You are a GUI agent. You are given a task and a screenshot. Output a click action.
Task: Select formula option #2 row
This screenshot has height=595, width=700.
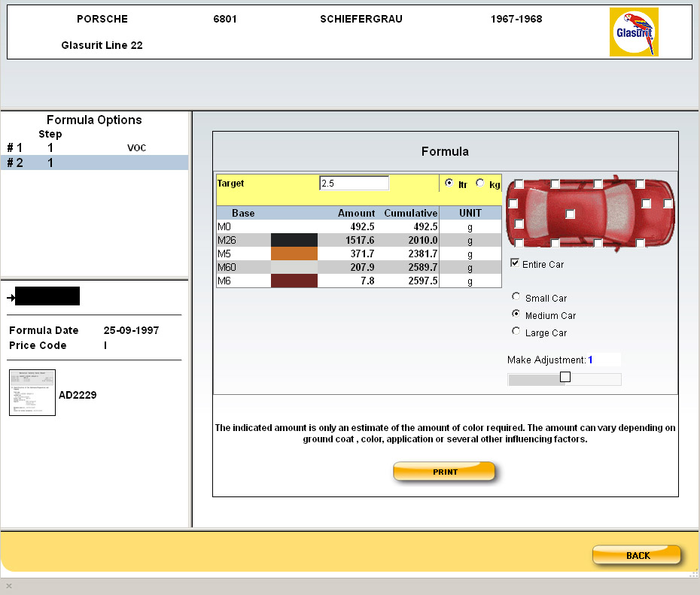tap(94, 162)
